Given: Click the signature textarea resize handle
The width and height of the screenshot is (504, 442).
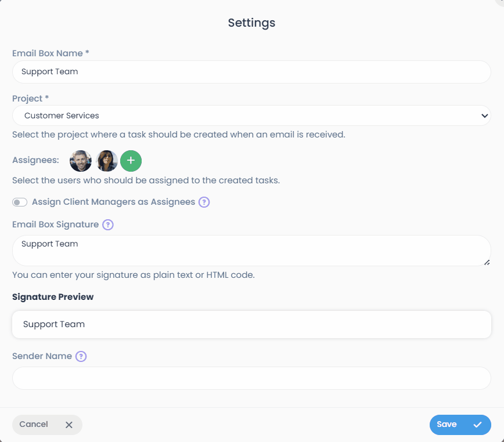Looking at the screenshot, I should [x=487, y=262].
